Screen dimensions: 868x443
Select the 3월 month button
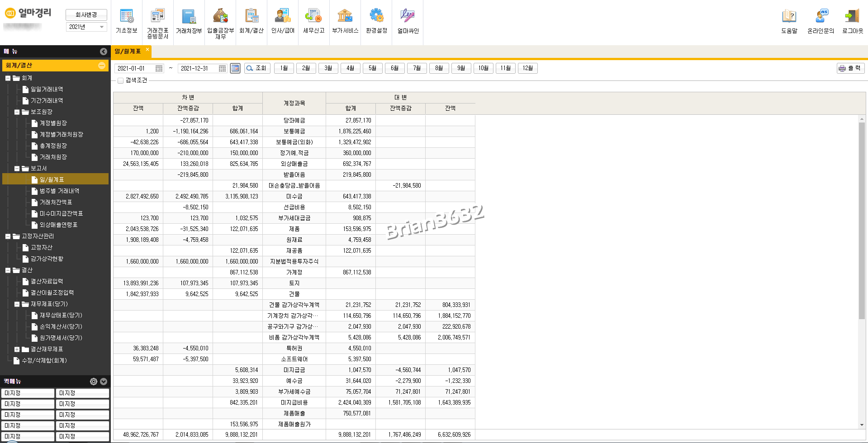(x=328, y=68)
